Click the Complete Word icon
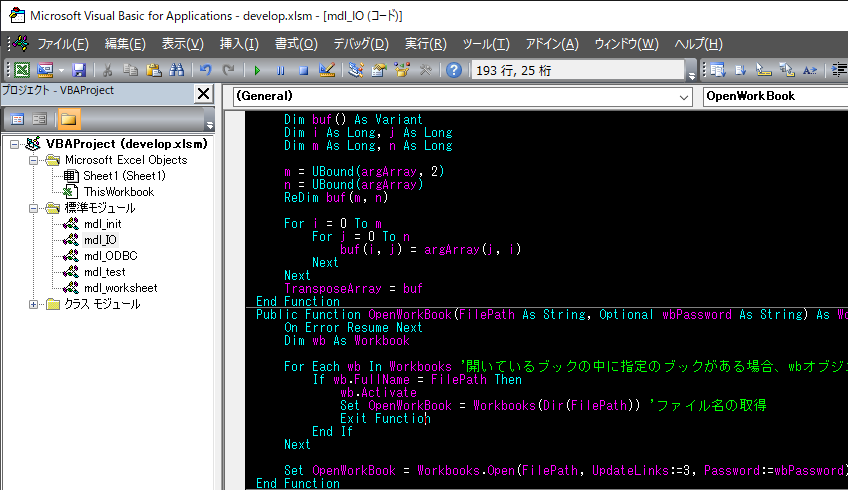 pyautogui.click(x=810, y=70)
